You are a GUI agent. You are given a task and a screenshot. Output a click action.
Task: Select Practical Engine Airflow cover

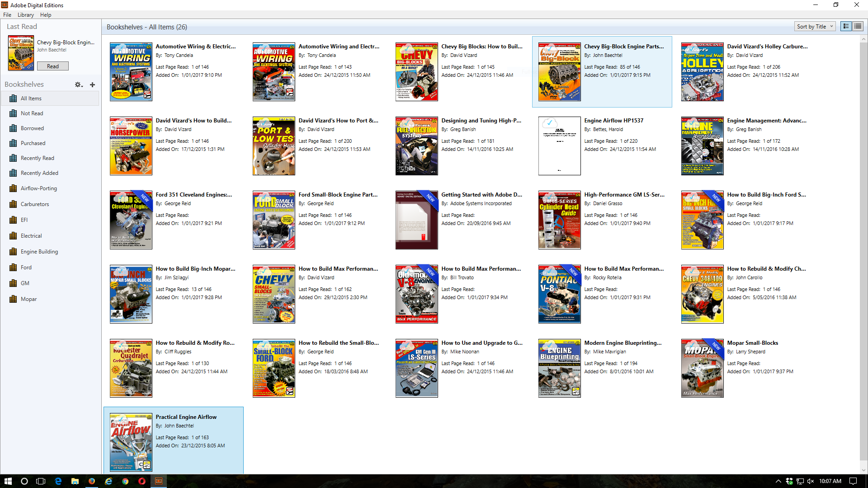click(x=131, y=442)
